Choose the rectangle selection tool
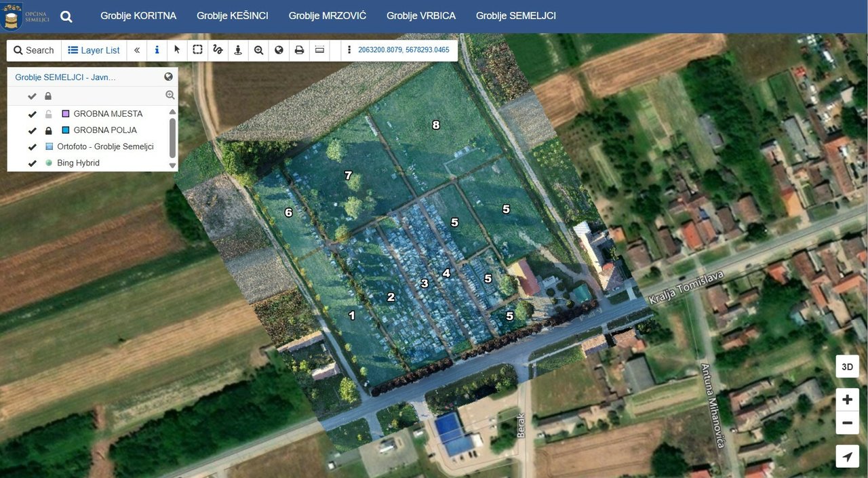868x478 pixels. (197, 50)
